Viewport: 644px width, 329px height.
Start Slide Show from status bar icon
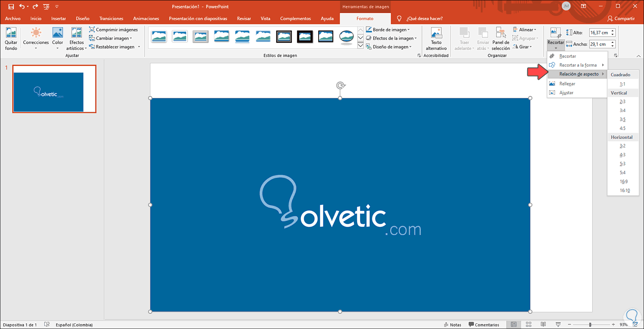[558, 325]
